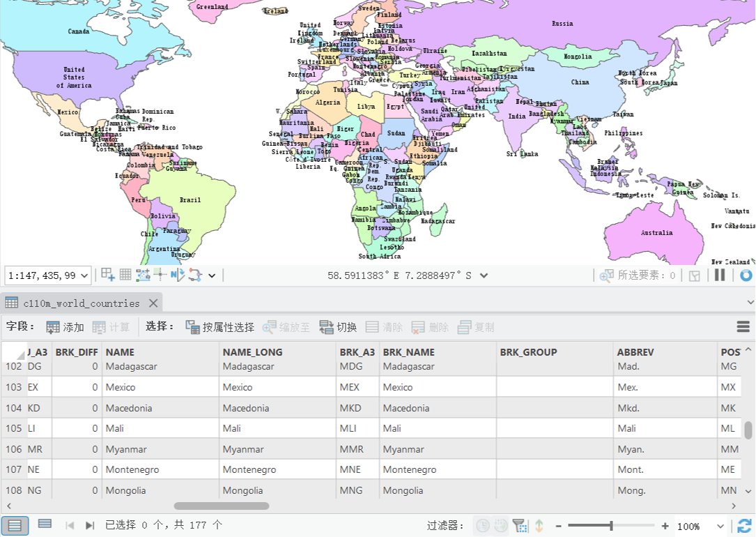Click the table zoom in plus button
The width and height of the screenshot is (756, 537).
pos(665,526)
